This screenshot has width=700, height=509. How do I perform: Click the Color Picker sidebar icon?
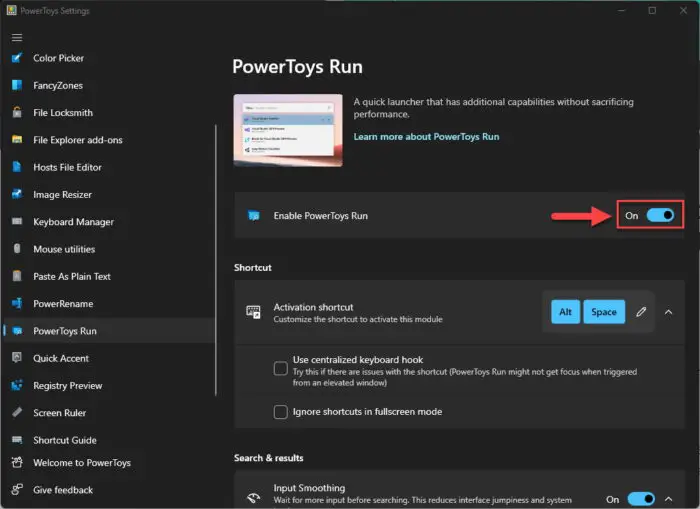point(17,58)
